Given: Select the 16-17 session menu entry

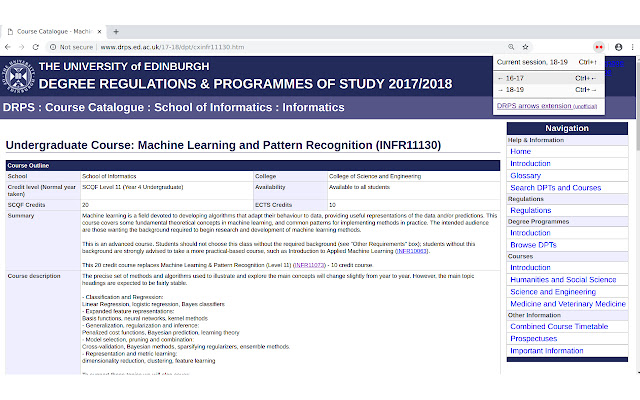Looking at the screenshot, I should point(549,78).
